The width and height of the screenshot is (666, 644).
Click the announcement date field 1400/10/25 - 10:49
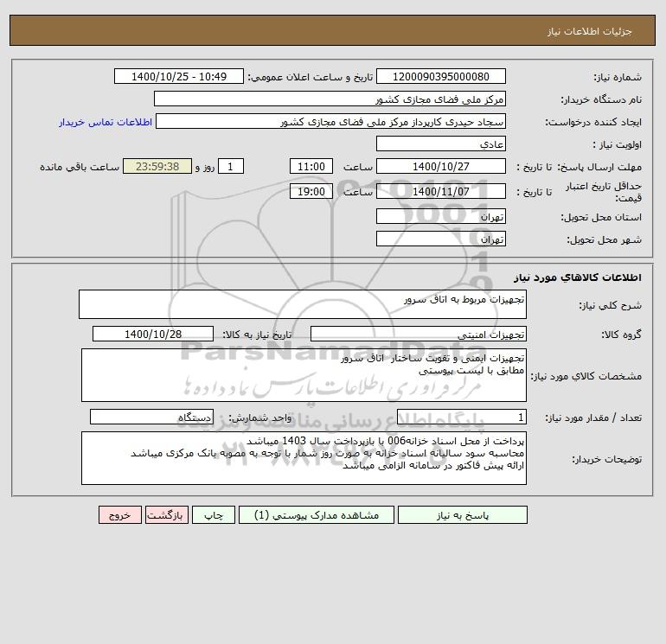click(x=179, y=76)
